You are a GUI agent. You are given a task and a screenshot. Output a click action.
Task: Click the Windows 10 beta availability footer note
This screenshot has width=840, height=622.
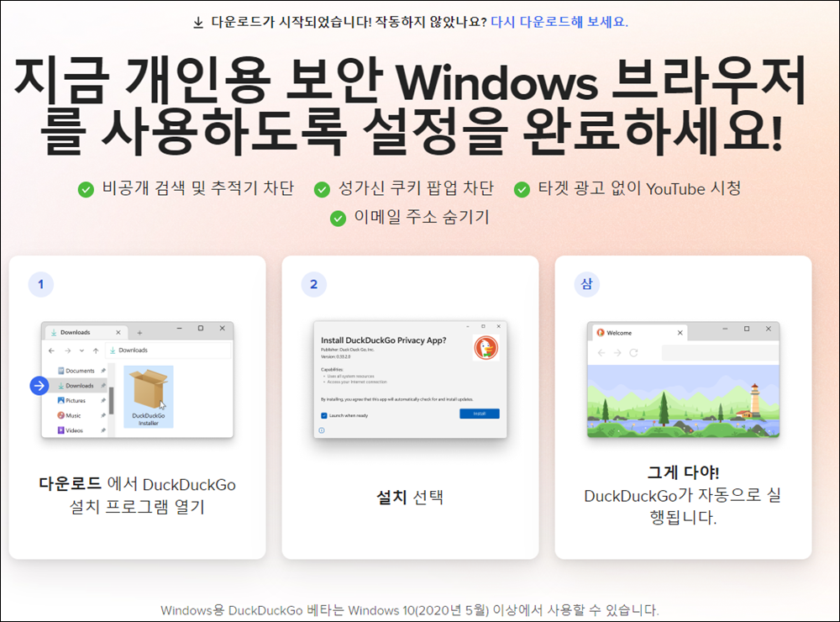410,610
